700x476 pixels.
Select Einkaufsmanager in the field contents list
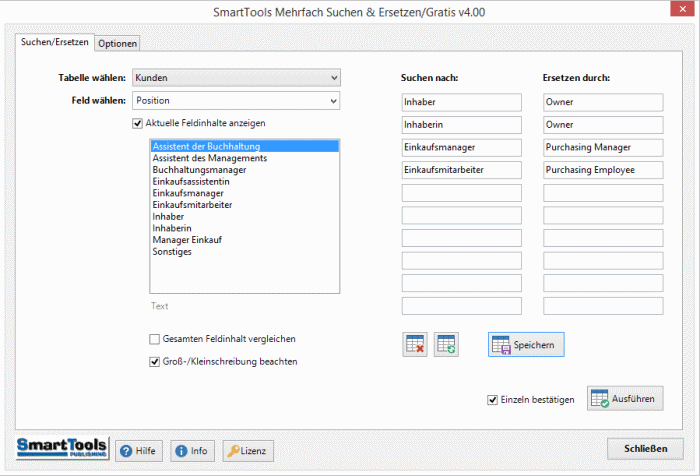245,193
